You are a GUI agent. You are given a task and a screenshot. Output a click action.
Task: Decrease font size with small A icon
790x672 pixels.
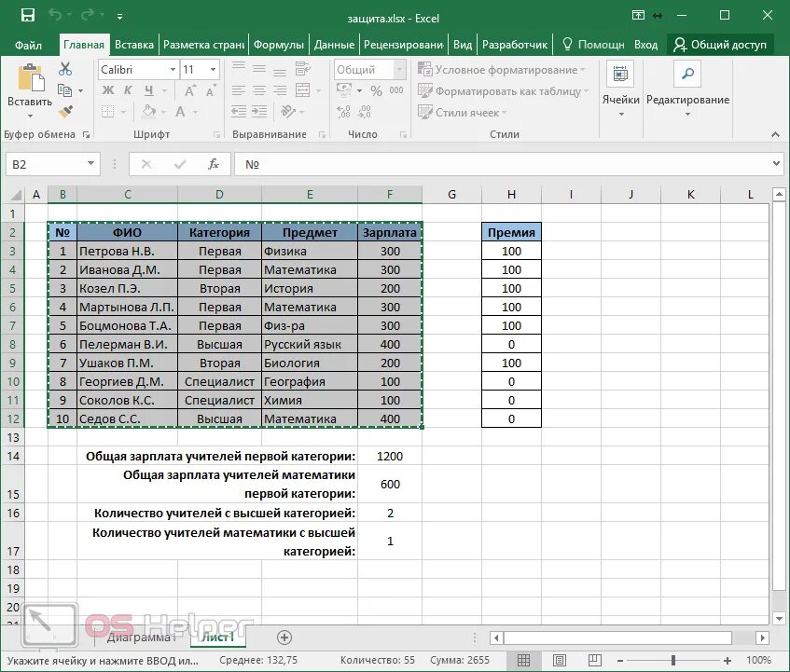click(x=211, y=91)
